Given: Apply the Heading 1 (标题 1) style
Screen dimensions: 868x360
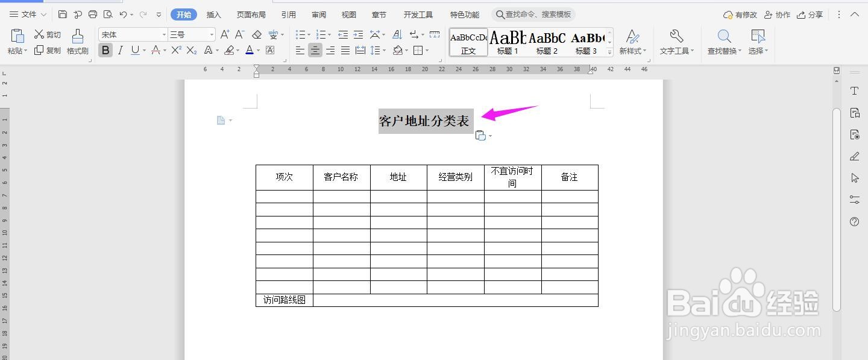Looking at the screenshot, I should tap(508, 42).
